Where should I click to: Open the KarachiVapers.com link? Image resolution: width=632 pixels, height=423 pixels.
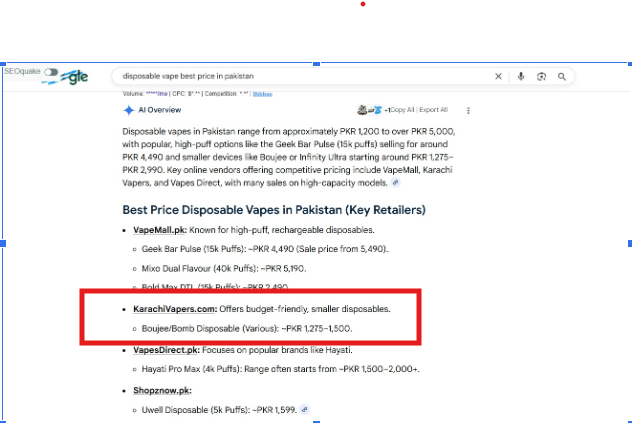point(175,309)
